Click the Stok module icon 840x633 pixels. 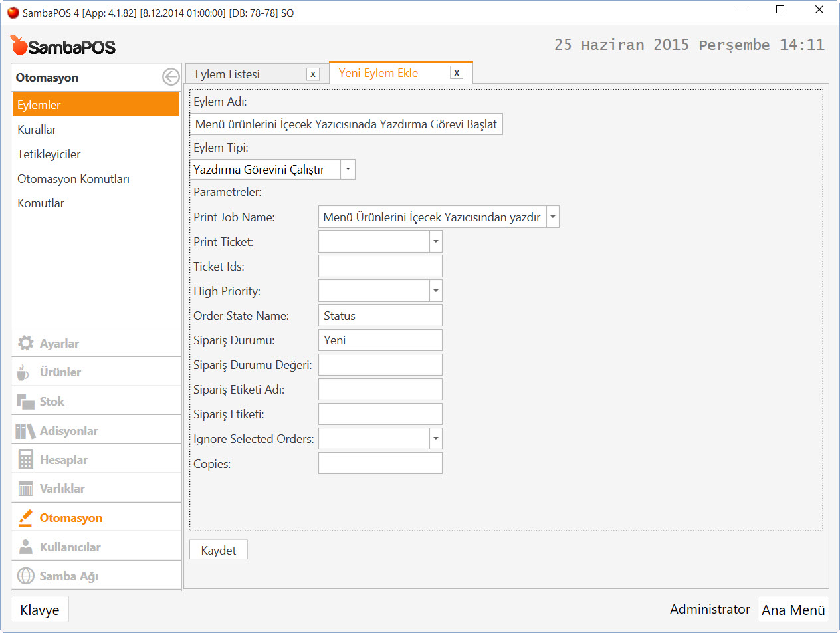tap(25, 402)
